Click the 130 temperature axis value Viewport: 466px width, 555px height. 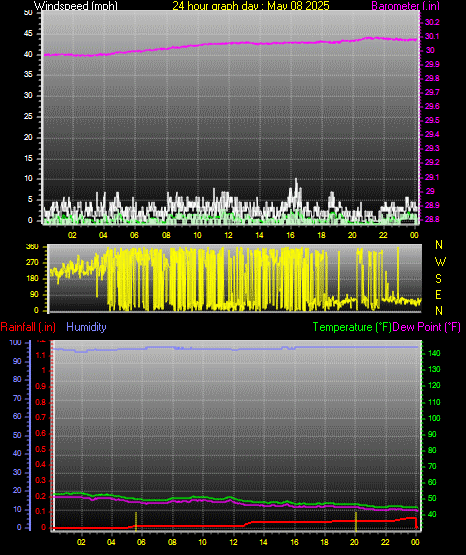coord(434,369)
